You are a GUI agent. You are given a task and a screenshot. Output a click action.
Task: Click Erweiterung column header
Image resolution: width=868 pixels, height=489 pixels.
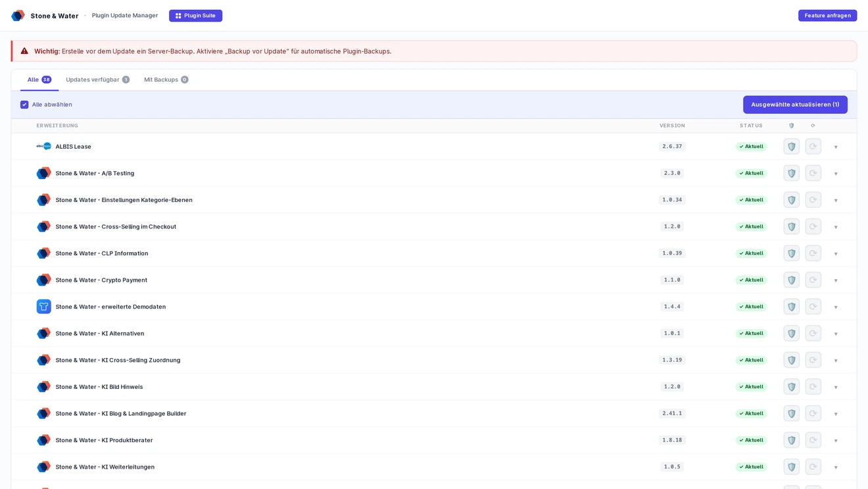57,126
